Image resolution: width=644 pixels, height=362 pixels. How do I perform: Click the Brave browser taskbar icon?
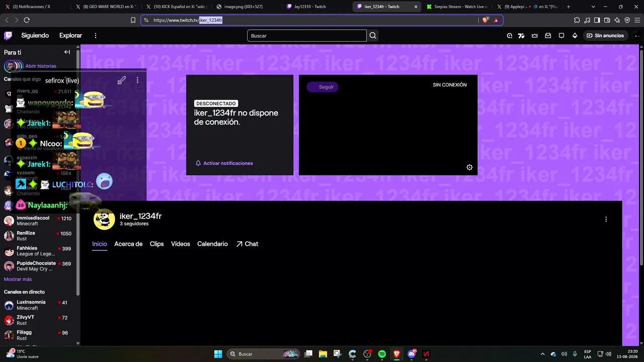(396, 354)
